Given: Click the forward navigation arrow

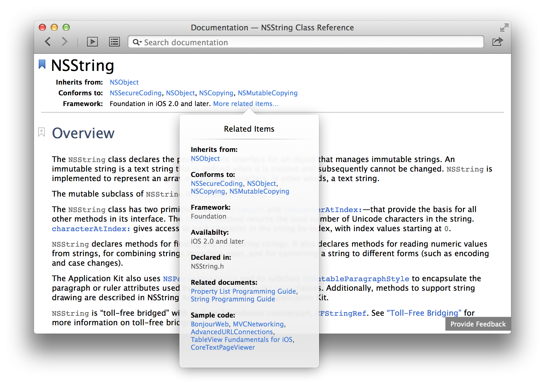Looking at the screenshot, I should (x=64, y=42).
